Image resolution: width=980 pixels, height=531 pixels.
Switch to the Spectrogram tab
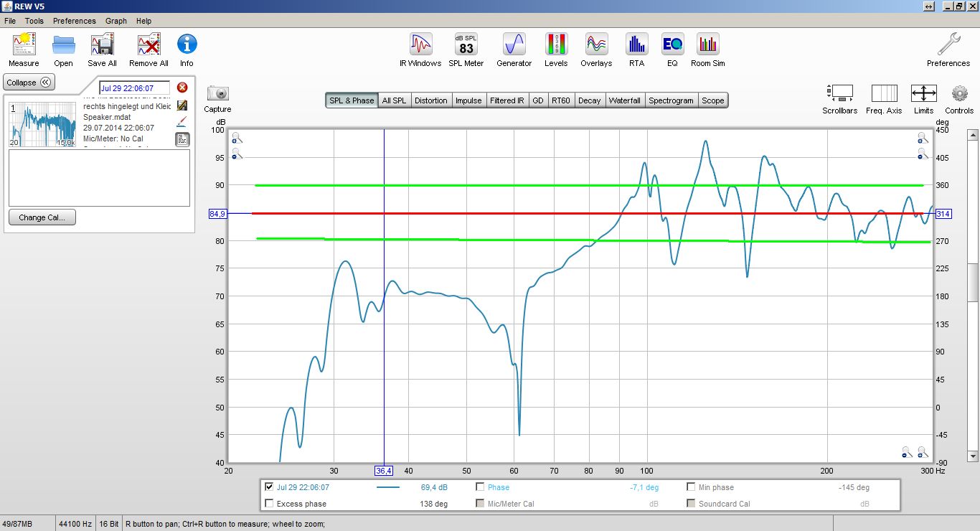coord(671,100)
